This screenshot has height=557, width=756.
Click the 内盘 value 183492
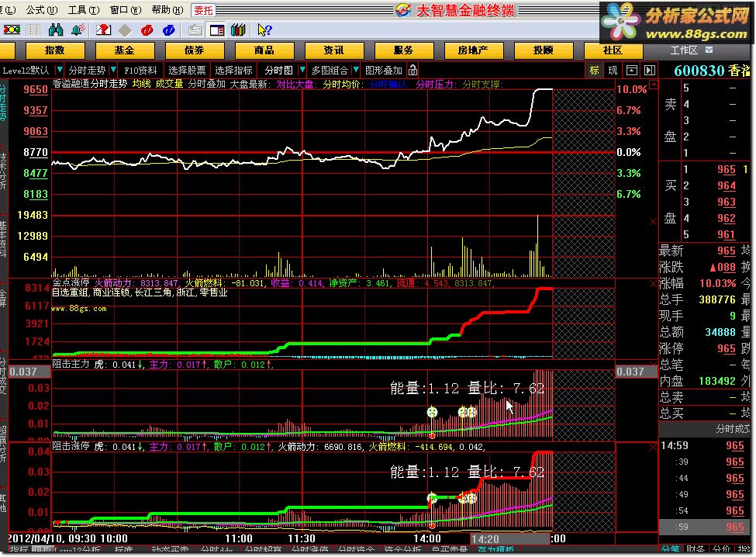click(717, 381)
